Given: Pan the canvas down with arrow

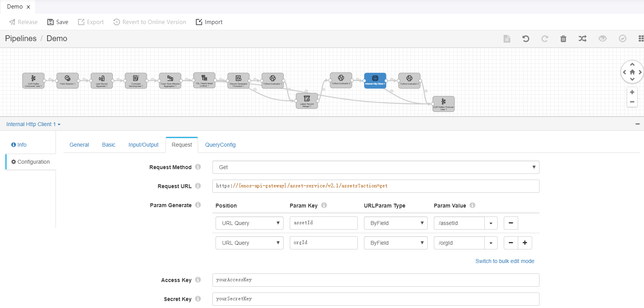Looking at the screenshot, I should pyautogui.click(x=632, y=79).
